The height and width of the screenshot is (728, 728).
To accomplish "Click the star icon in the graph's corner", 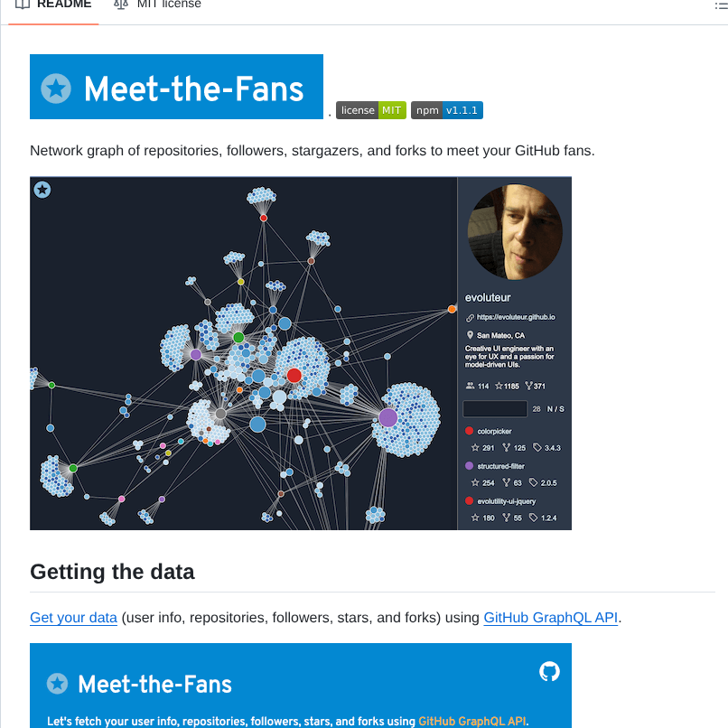I will tap(42, 190).
